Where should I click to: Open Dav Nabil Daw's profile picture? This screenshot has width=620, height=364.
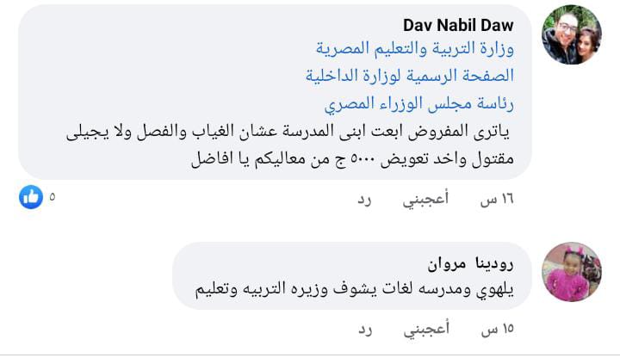click(x=571, y=34)
